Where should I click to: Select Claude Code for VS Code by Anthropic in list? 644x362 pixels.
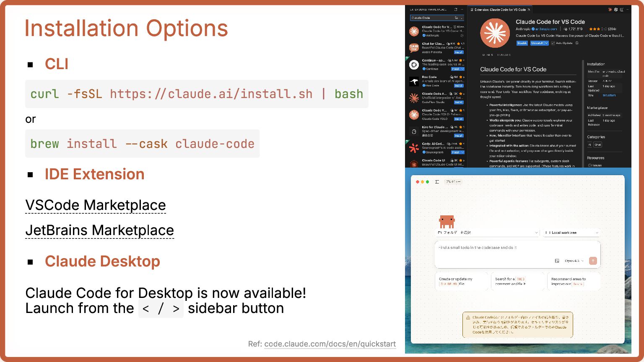[x=436, y=31]
